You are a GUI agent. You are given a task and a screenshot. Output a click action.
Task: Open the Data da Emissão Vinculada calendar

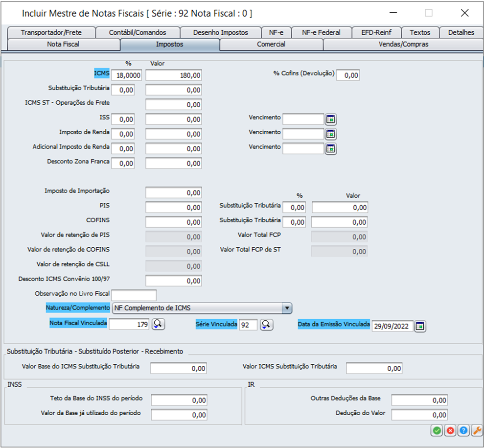click(x=420, y=327)
